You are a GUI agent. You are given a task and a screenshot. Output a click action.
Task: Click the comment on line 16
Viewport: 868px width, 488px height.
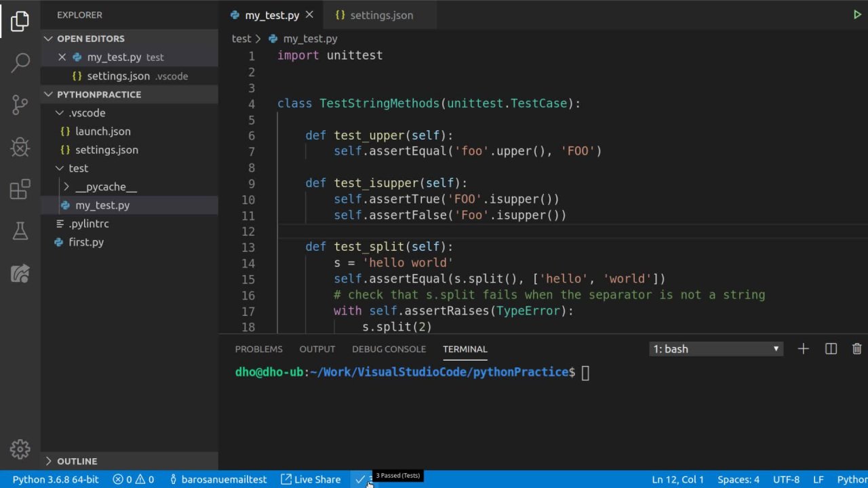click(549, 295)
